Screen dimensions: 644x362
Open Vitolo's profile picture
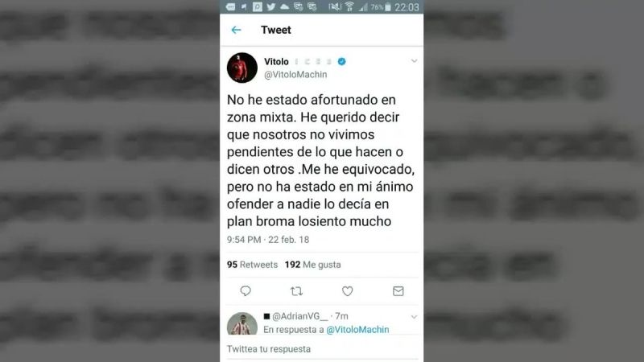pos(242,68)
